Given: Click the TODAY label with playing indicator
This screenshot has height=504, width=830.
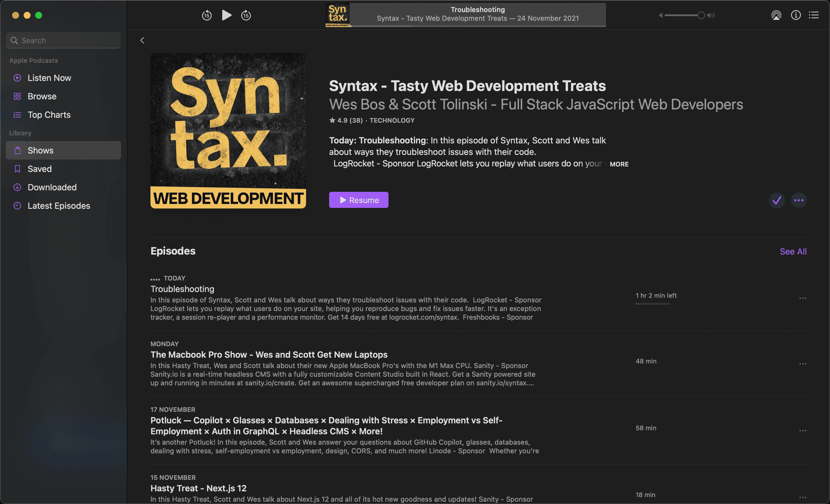Looking at the screenshot, I should pyautogui.click(x=168, y=278).
